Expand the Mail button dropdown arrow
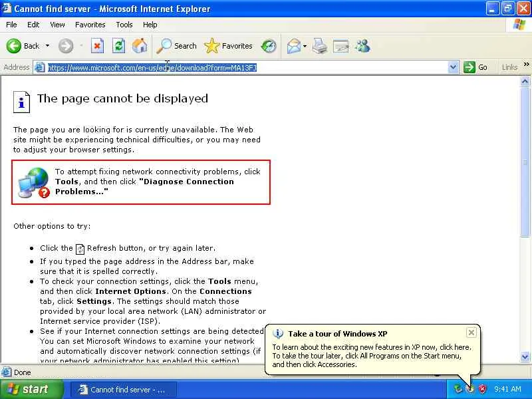 click(x=305, y=46)
